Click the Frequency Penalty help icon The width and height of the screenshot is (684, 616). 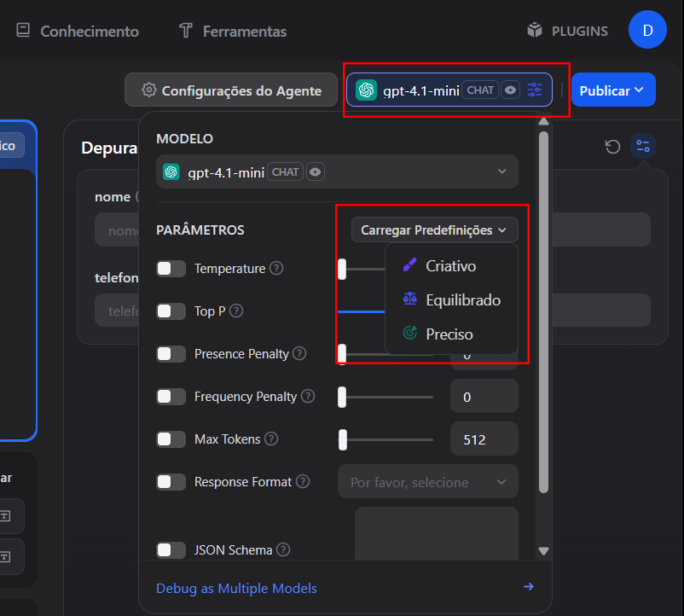pyautogui.click(x=308, y=396)
